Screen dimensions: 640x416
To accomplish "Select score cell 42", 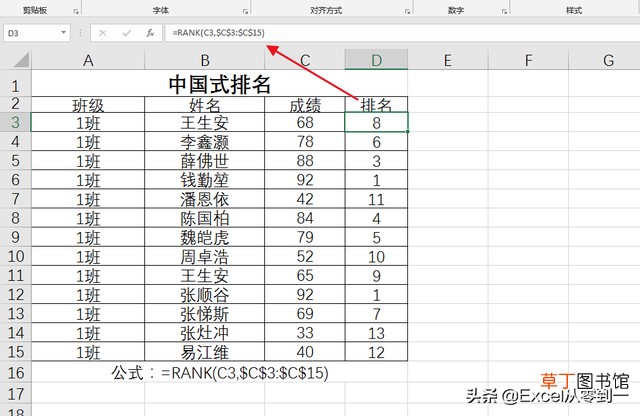I will (x=305, y=199).
